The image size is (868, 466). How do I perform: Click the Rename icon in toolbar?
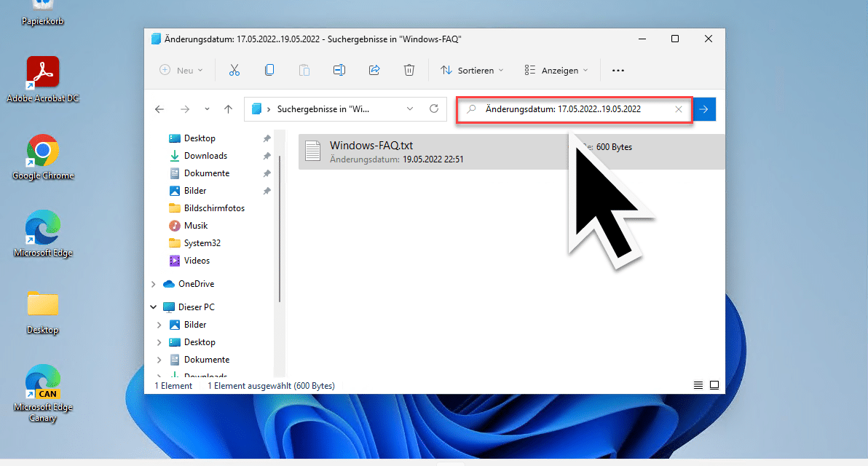(339, 71)
